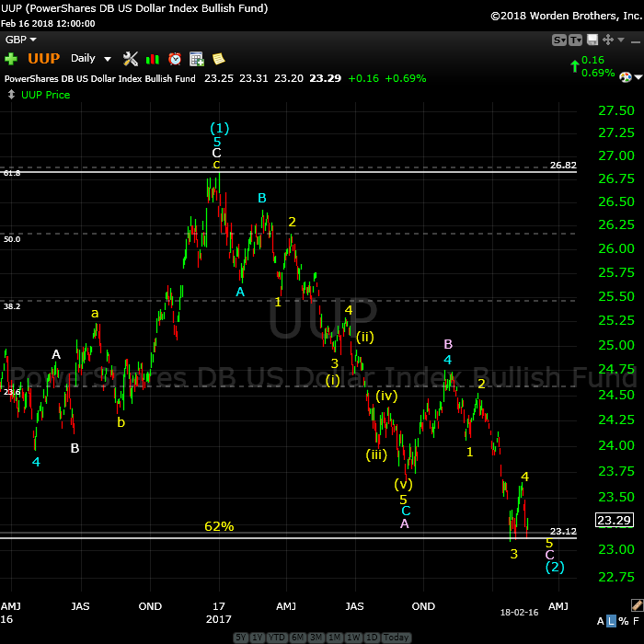Click the close price 23.29 in quote row

(x=325, y=78)
